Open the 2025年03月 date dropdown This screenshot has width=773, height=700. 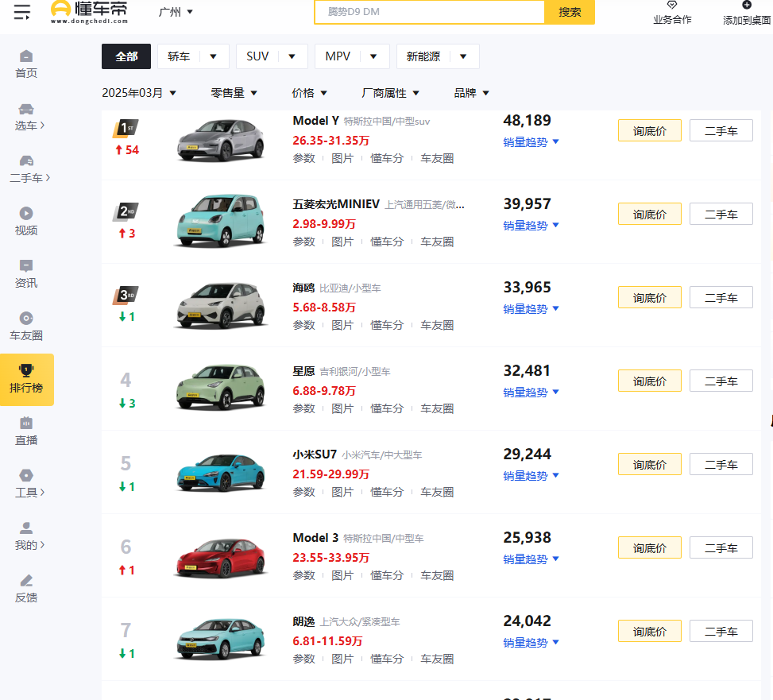click(139, 93)
